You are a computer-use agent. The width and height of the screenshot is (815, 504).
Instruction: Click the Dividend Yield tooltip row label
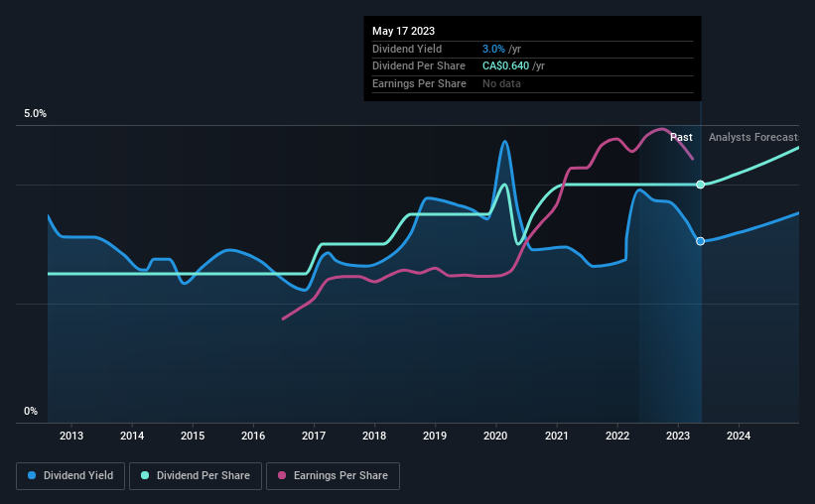(407, 49)
